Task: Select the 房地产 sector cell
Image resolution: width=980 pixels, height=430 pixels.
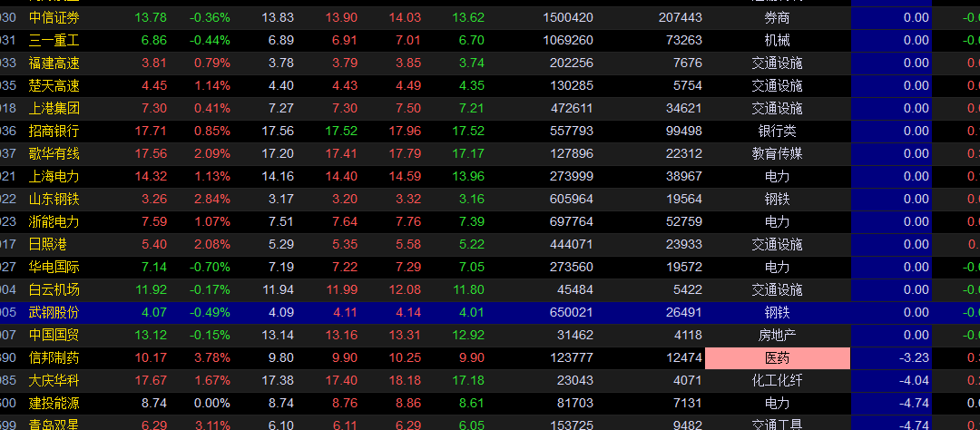Action: 777,335
